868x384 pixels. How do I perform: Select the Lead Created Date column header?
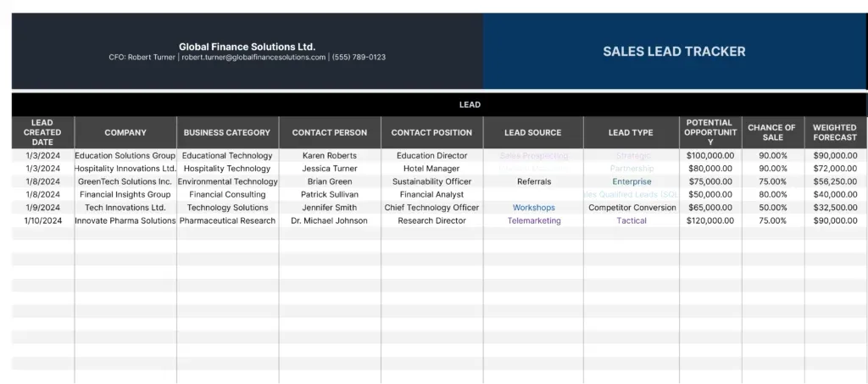[x=42, y=132]
